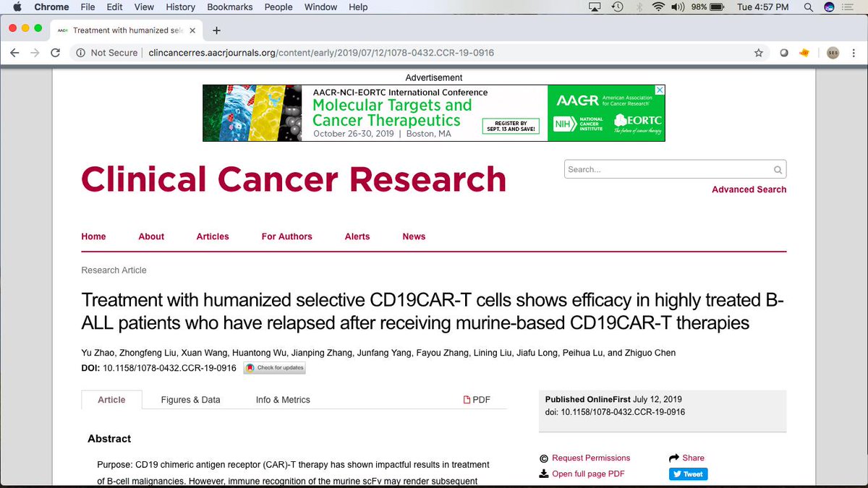Switch to the Info & Metrics tab

coord(283,400)
